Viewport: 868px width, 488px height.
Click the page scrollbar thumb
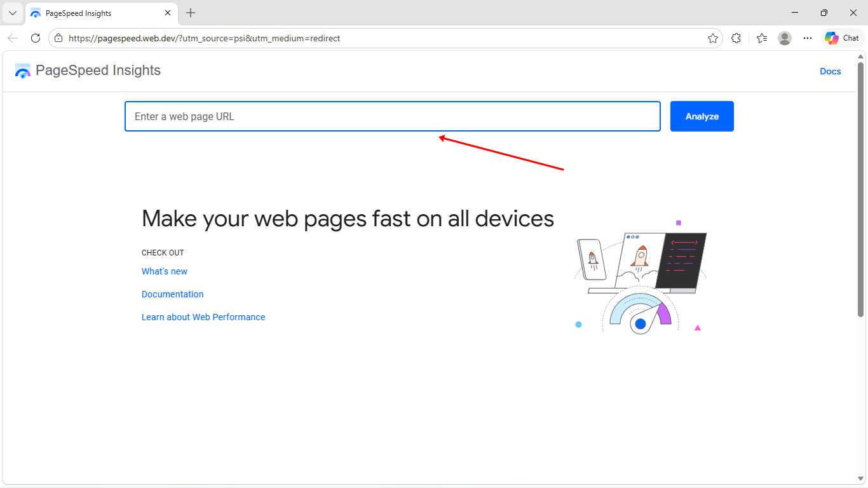pos(861,189)
